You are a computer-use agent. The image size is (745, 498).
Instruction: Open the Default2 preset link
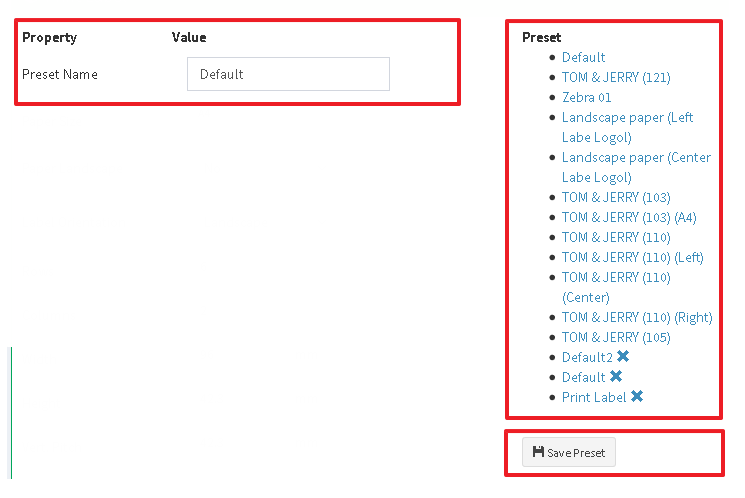587,357
